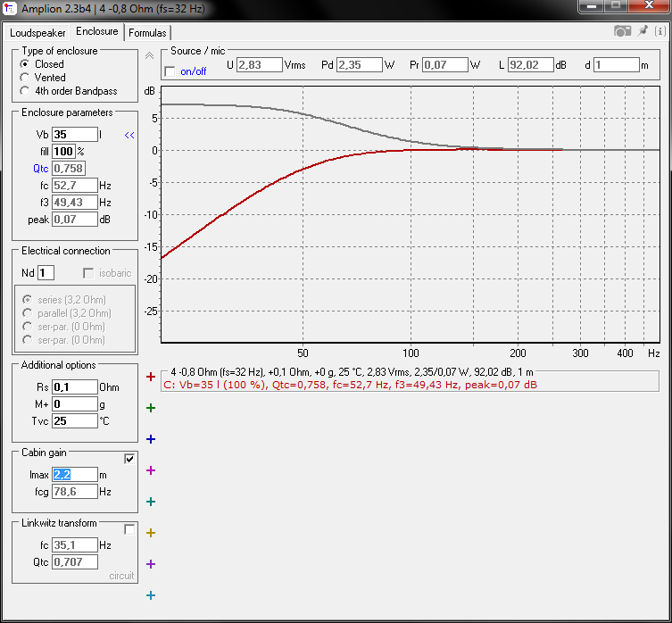Click the Pr 0,07 W field
This screenshot has width=672, height=623.
[444, 65]
